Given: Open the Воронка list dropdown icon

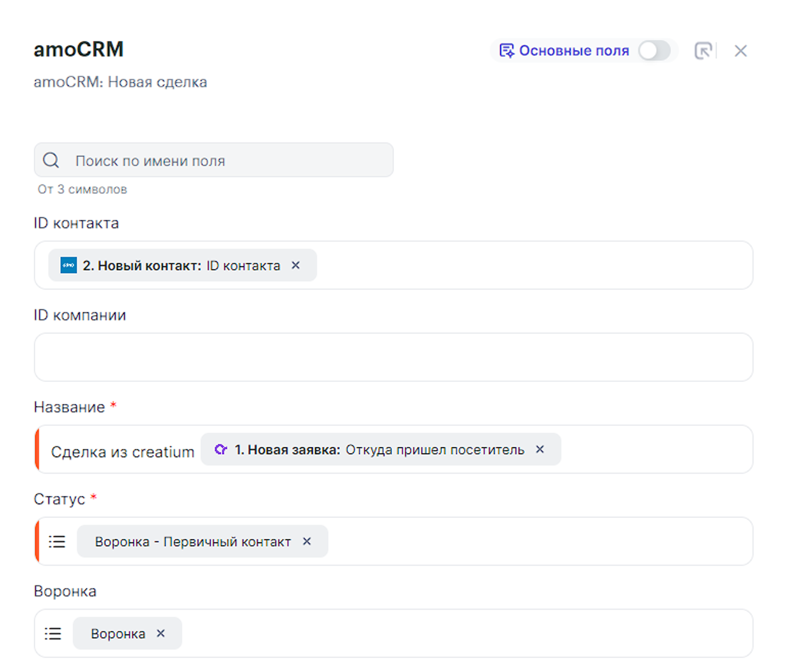Looking at the screenshot, I should pos(53,634).
